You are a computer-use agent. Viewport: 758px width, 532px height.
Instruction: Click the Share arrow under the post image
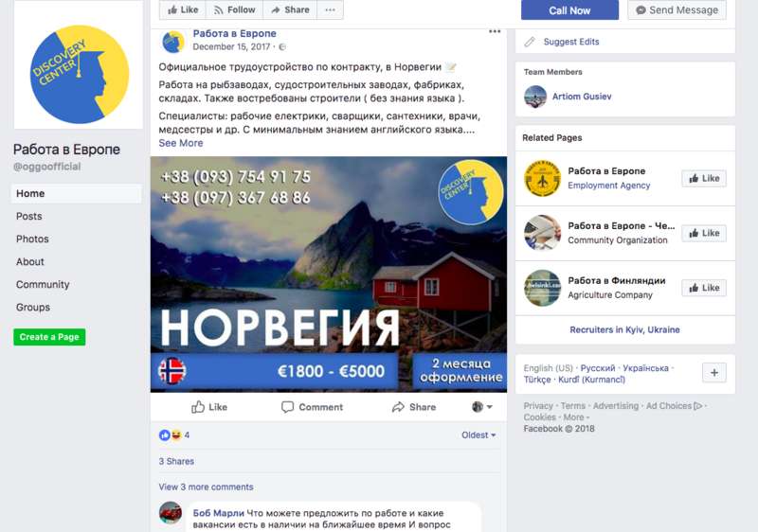(x=398, y=407)
